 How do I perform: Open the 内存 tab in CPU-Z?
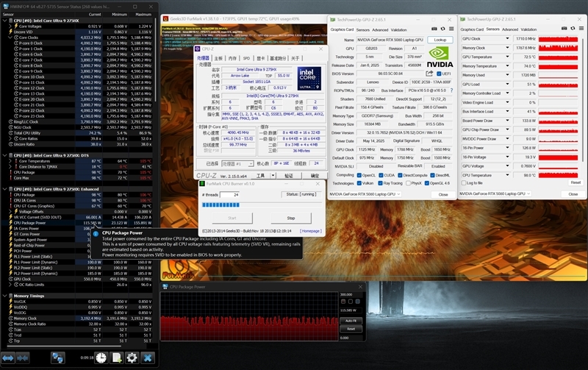click(232, 58)
